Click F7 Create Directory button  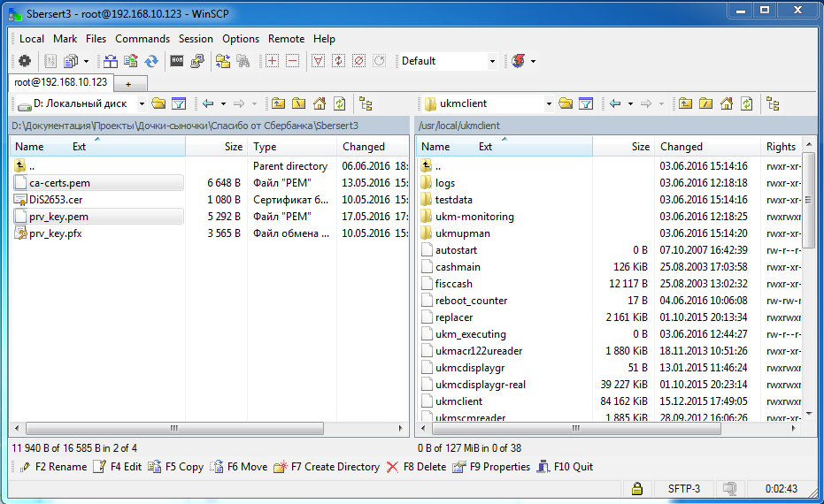[x=327, y=467]
